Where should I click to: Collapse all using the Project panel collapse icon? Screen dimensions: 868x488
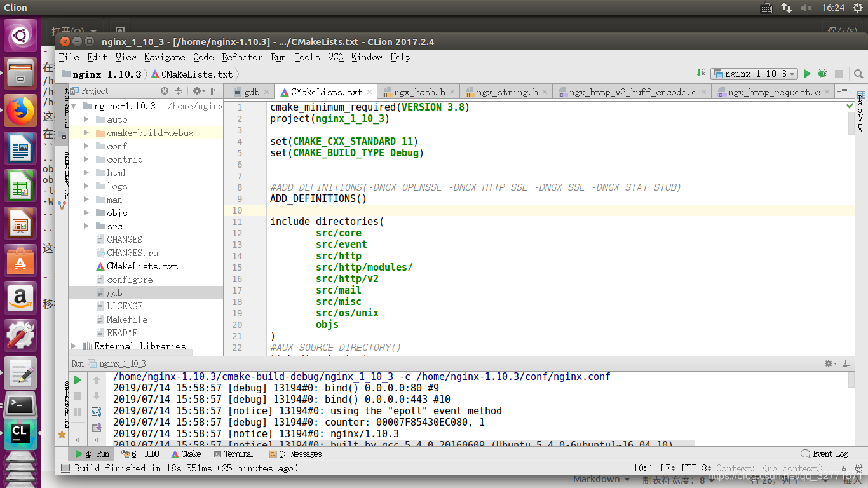point(179,91)
